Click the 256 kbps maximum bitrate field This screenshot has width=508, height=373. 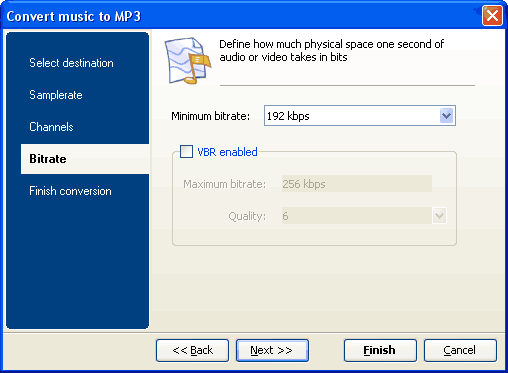point(357,184)
